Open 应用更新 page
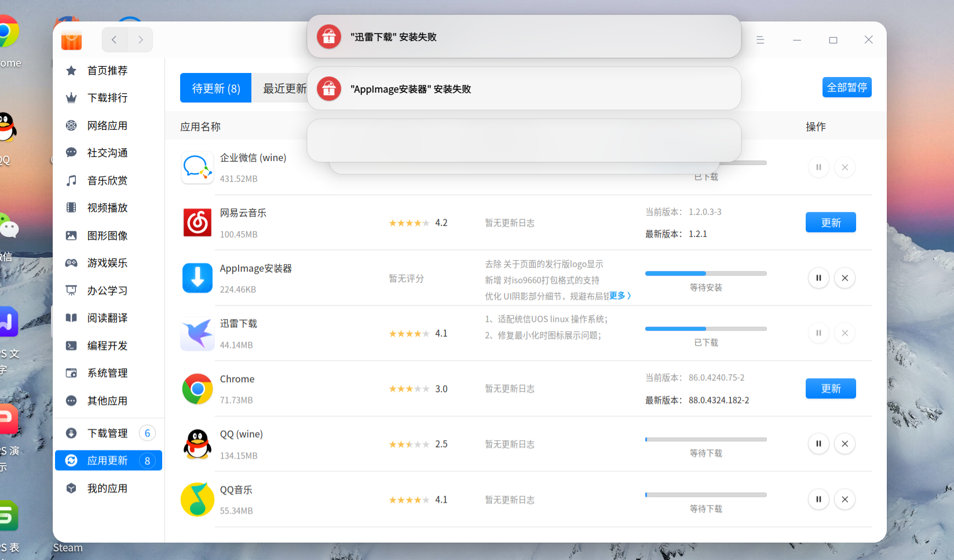This screenshot has width=954, height=560. [x=108, y=460]
